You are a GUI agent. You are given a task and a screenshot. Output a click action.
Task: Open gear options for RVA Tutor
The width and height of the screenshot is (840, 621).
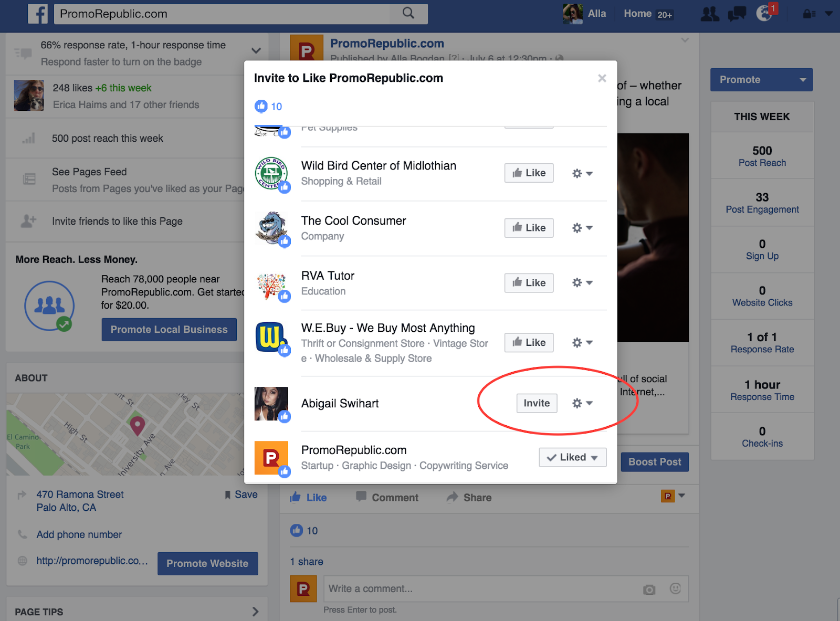[x=582, y=283]
